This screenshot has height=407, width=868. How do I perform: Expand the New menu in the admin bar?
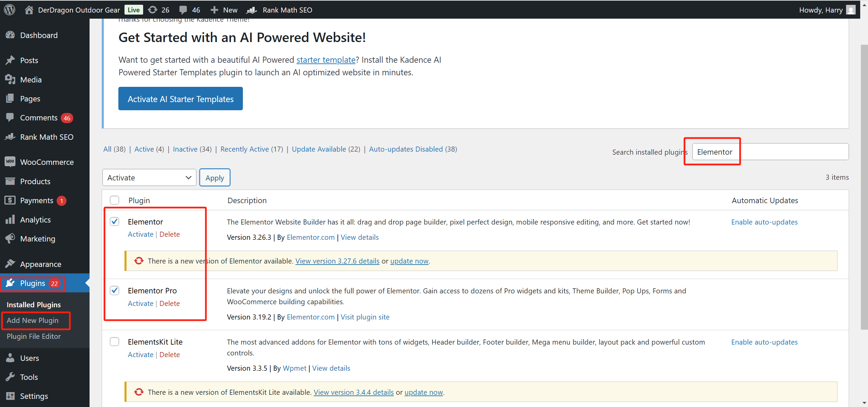pyautogui.click(x=224, y=9)
